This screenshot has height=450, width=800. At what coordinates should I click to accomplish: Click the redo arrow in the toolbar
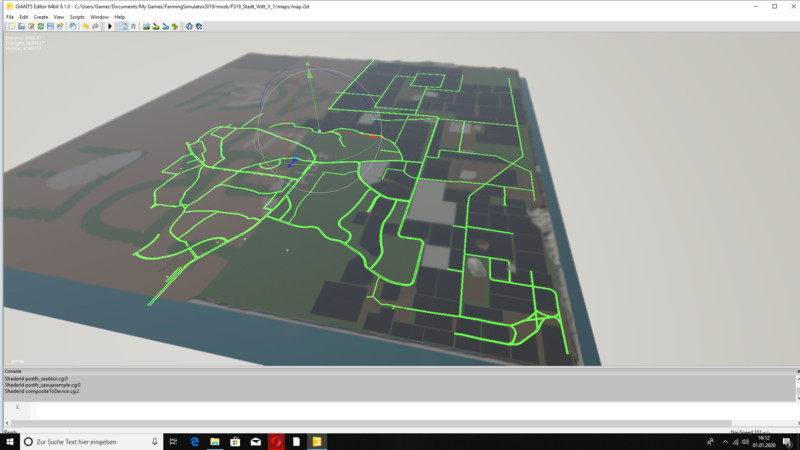[95, 26]
